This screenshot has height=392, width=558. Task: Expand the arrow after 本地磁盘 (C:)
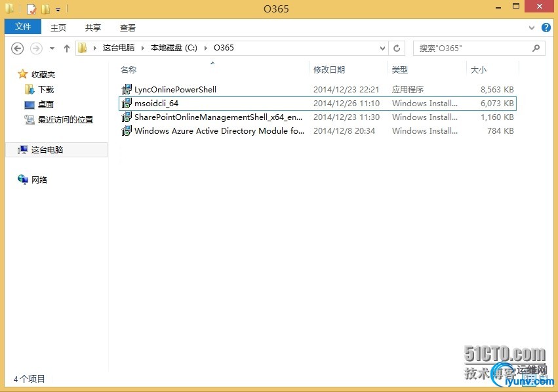[x=205, y=48]
